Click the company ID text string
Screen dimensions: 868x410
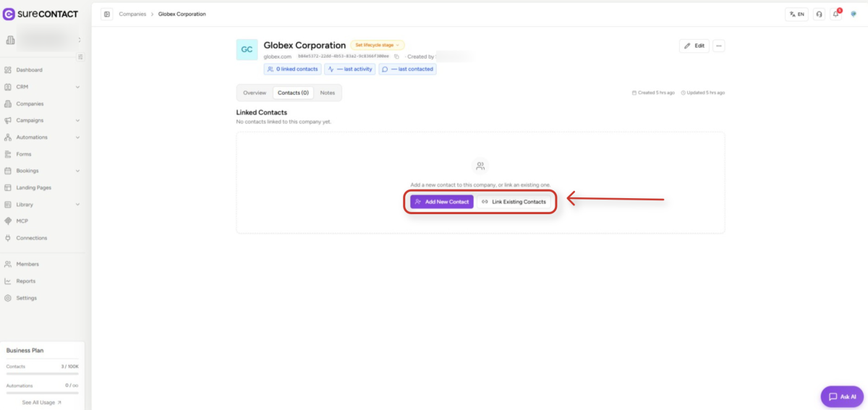pos(344,56)
